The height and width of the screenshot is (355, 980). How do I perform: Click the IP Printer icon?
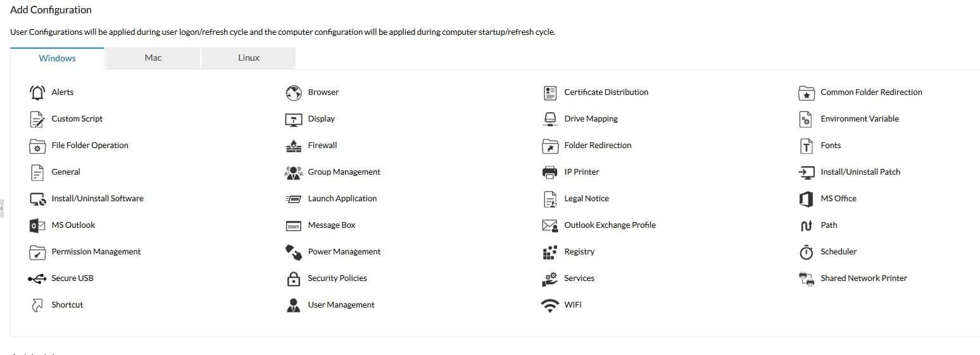click(x=550, y=172)
